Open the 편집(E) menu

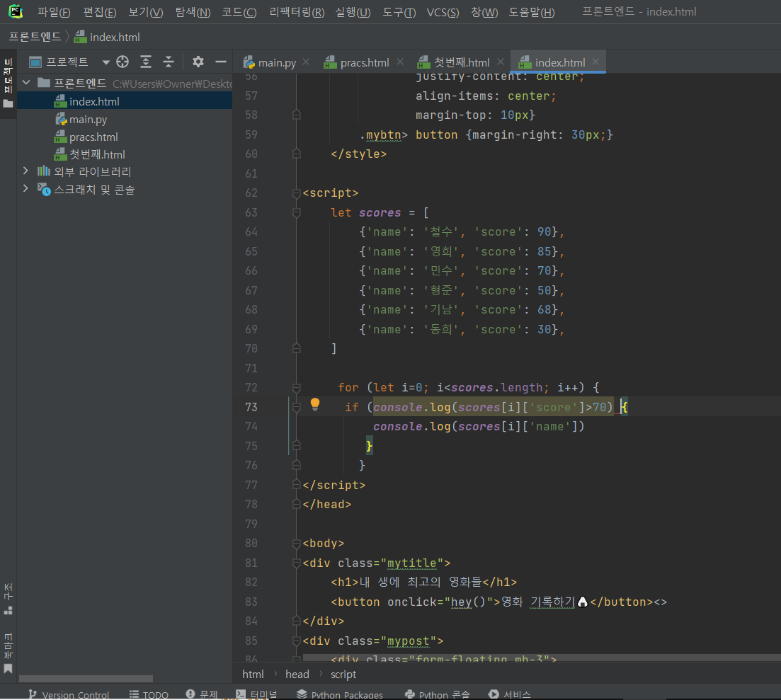pyautogui.click(x=100, y=12)
